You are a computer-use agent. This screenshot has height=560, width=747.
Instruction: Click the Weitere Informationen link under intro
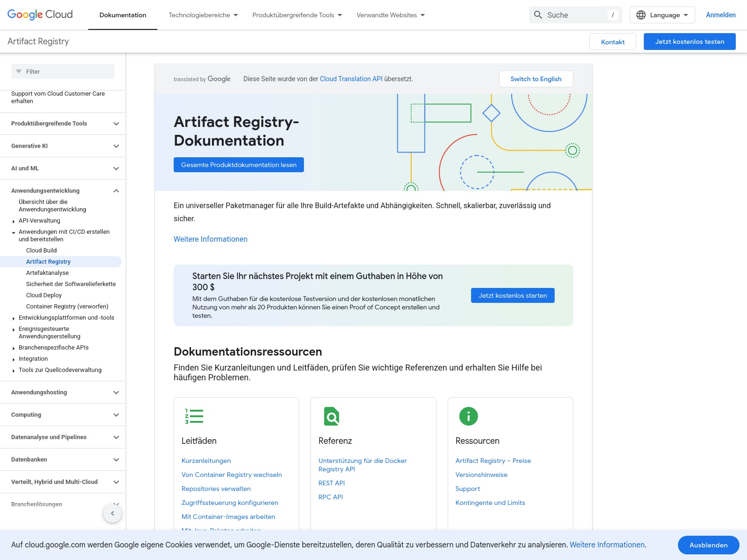pos(211,239)
